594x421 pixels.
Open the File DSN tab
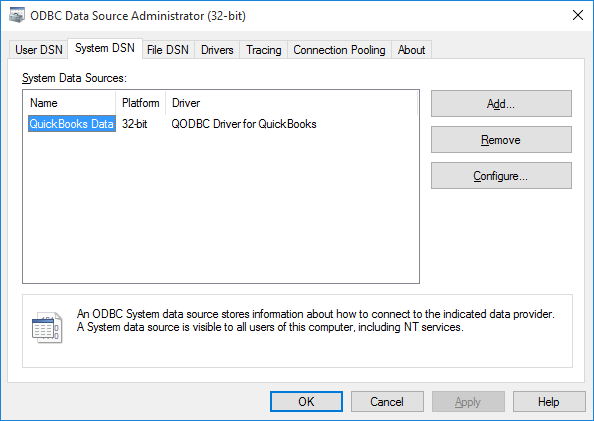(168, 50)
